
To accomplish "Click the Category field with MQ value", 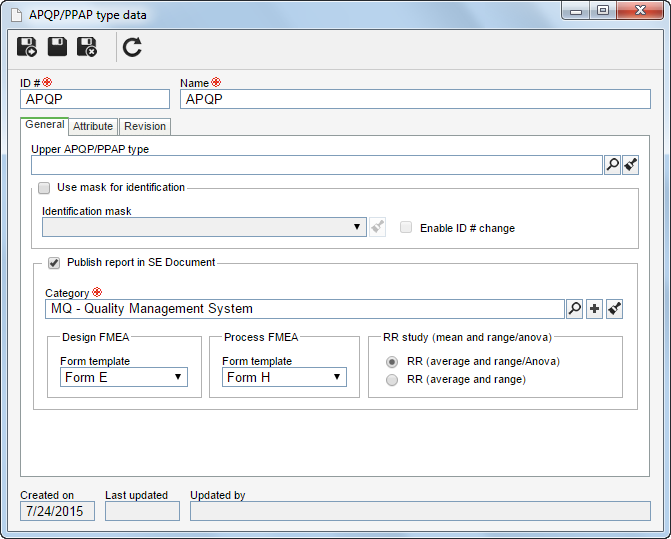I will [x=305, y=309].
